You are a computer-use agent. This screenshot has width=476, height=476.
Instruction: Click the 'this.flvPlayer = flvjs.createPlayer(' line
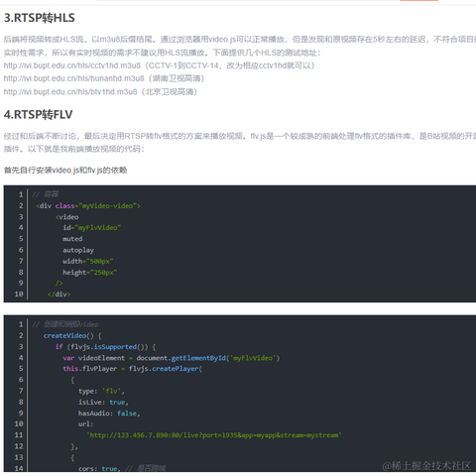click(x=133, y=369)
